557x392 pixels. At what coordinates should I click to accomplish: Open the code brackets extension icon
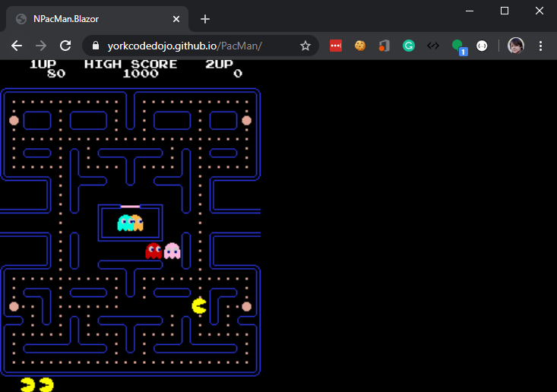(x=433, y=46)
